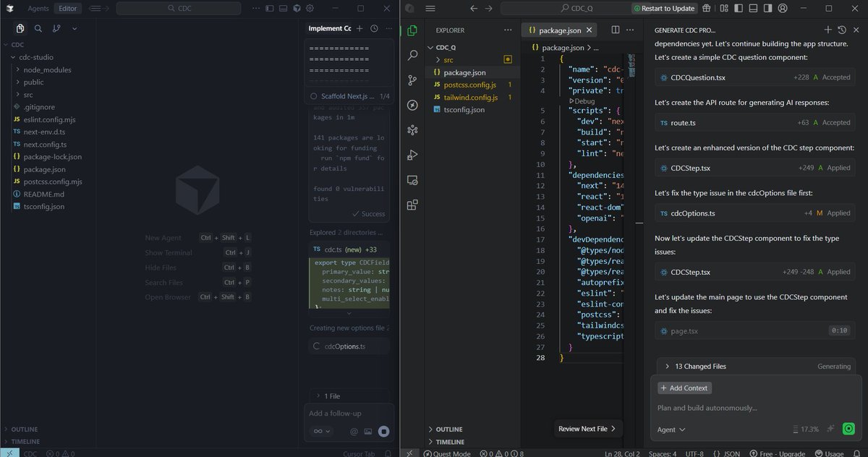Open Explorer more actions dots in right IDE
This screenshot has height=457, width=868.
[508, 30]
